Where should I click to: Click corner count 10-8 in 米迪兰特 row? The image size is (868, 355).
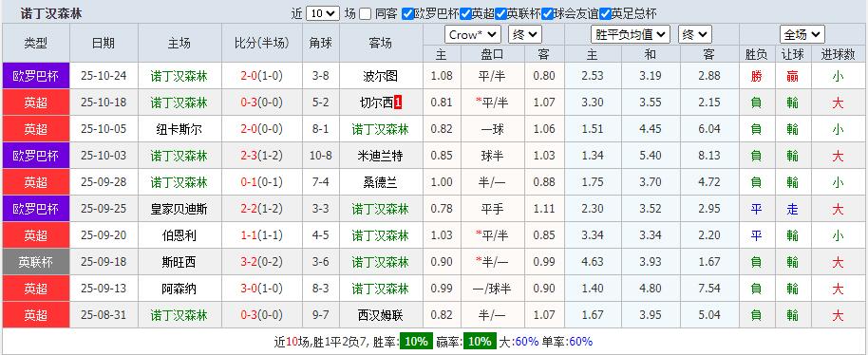coord(321,156)
